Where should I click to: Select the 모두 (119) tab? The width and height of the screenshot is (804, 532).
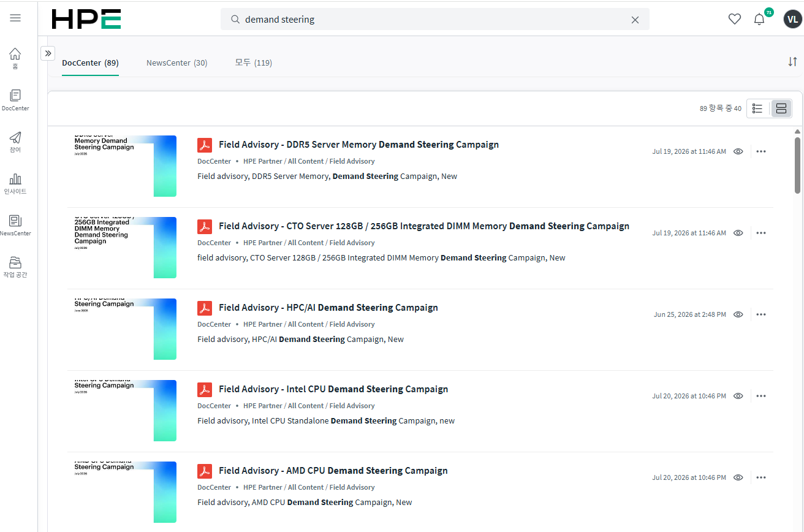point(254,63)
